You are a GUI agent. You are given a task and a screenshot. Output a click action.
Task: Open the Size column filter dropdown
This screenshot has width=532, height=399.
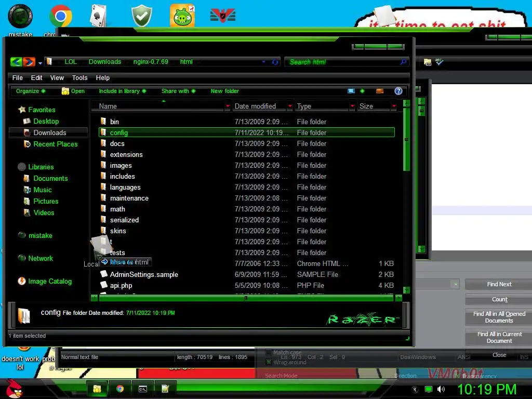click(394, 106)
